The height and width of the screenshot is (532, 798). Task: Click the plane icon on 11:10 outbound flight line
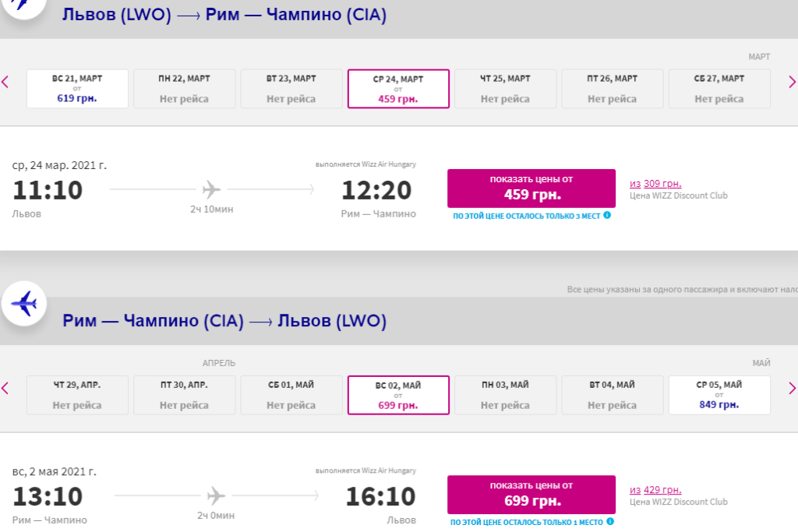click(212, 190)
